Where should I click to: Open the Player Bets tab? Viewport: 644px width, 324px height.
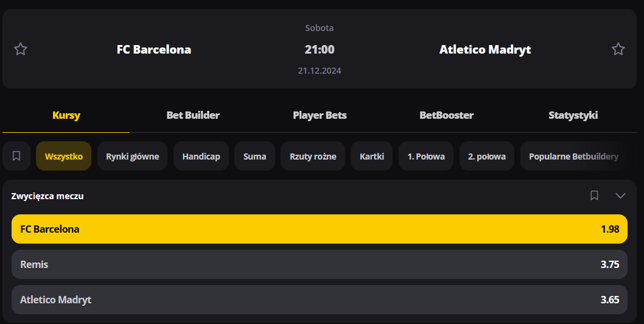(x=320, y=115)
